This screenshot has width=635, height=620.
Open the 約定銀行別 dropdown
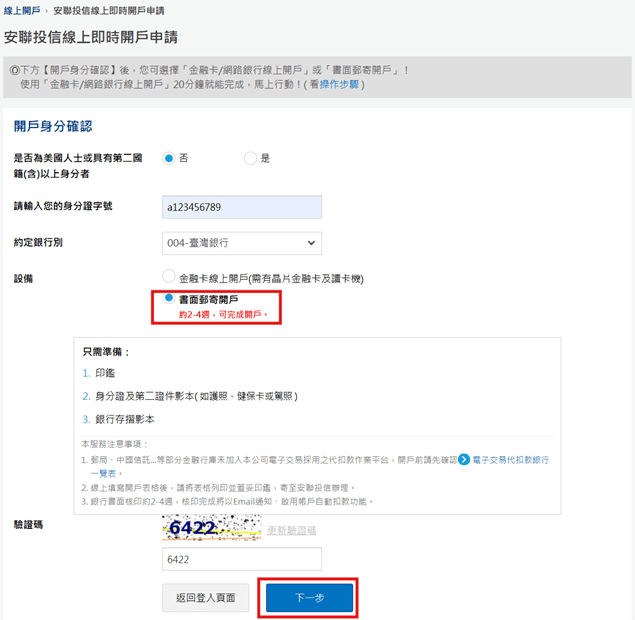click(x=241, y=243)
